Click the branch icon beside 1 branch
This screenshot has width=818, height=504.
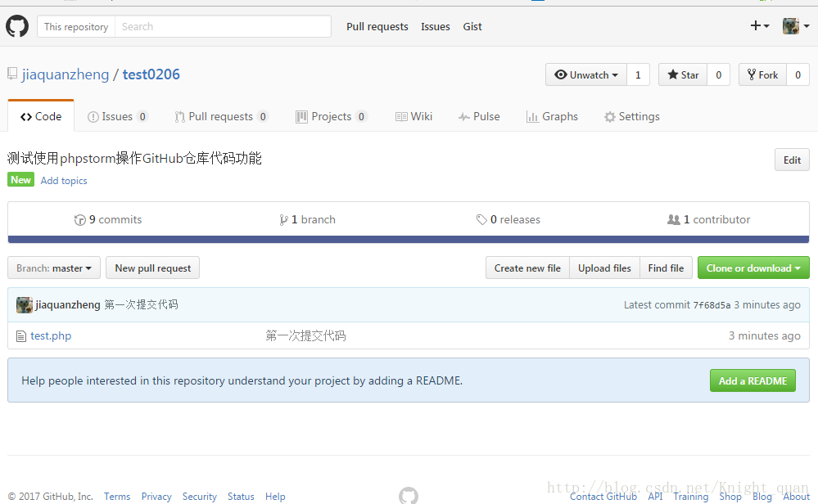tap(283, 220)
